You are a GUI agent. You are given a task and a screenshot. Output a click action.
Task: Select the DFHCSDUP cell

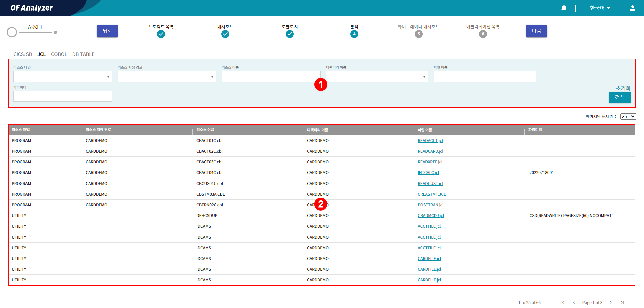[207, 216]
